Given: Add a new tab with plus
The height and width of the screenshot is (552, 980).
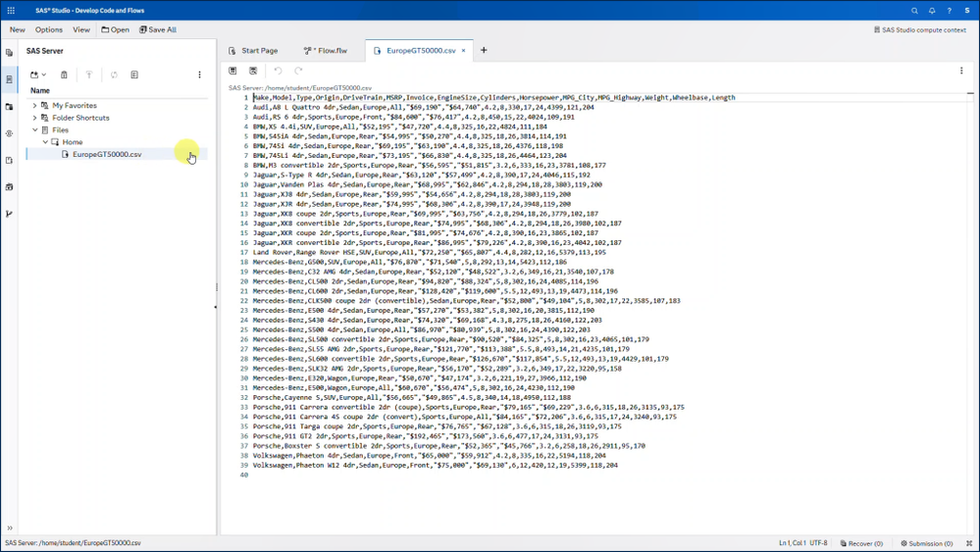Looking at the screenshot, I should pos(484,50).
